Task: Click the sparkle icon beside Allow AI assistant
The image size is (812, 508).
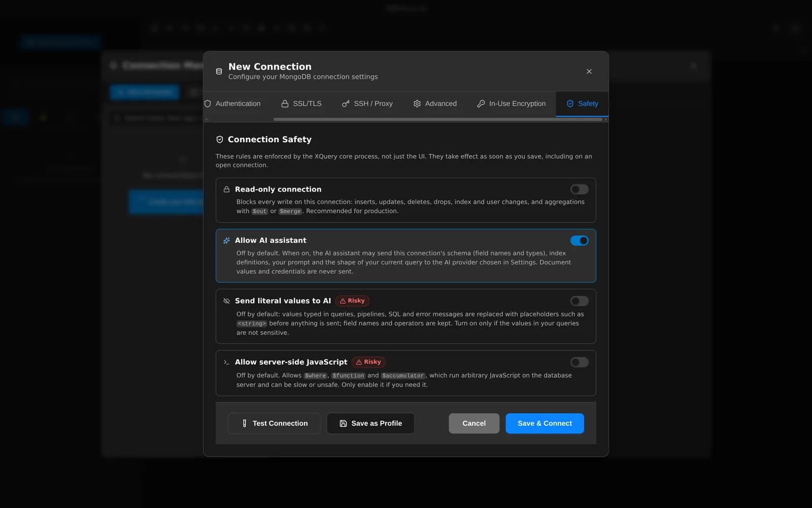Action: [x=226, y=240]
